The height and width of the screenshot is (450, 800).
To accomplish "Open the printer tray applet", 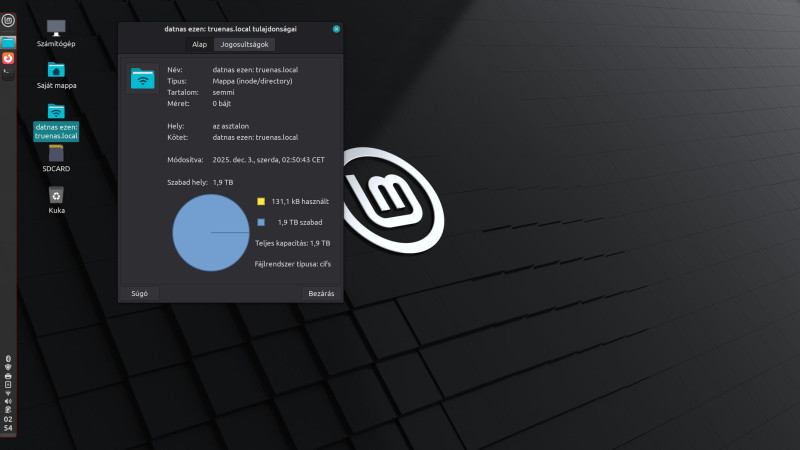I will [x=8, y=376].
